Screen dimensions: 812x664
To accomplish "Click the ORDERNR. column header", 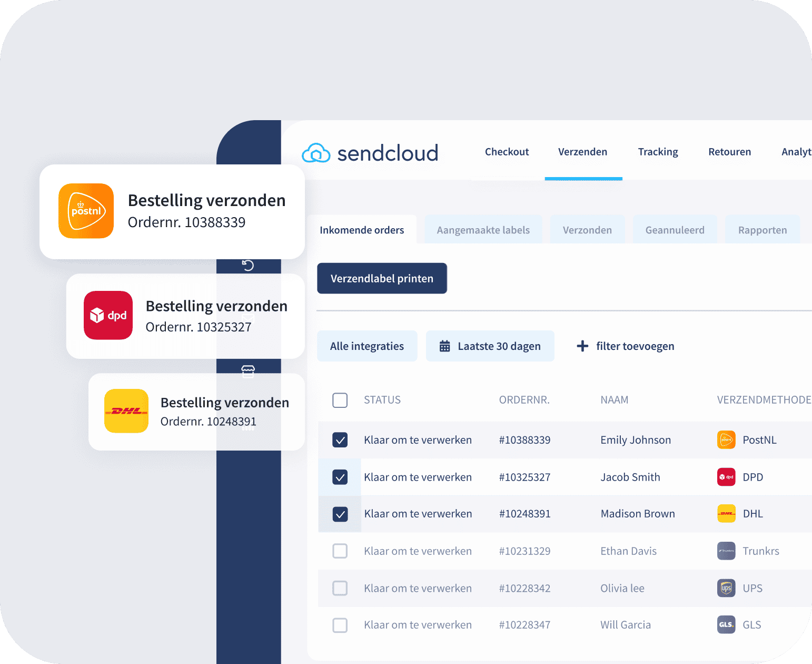I will pos(524,400).
